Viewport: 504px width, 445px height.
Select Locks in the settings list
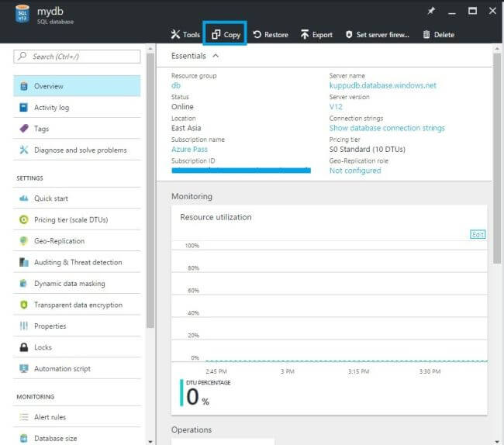[77, 347]
